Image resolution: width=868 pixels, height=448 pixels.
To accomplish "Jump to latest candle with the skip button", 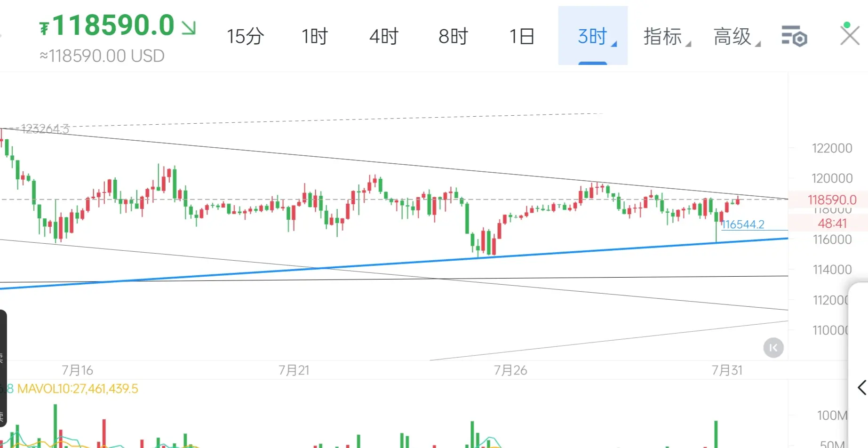I will point(773,348).
